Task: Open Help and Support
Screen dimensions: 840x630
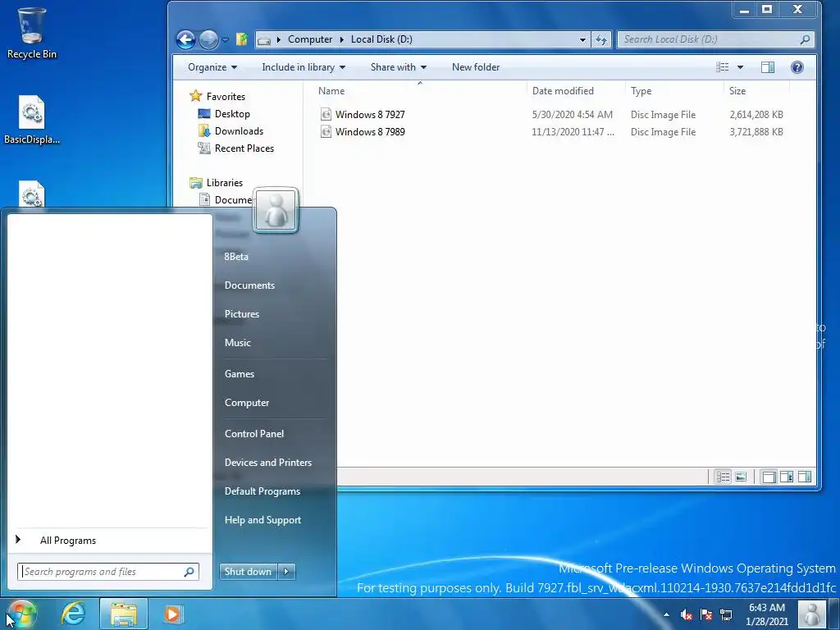Action: tap(262, 520)
